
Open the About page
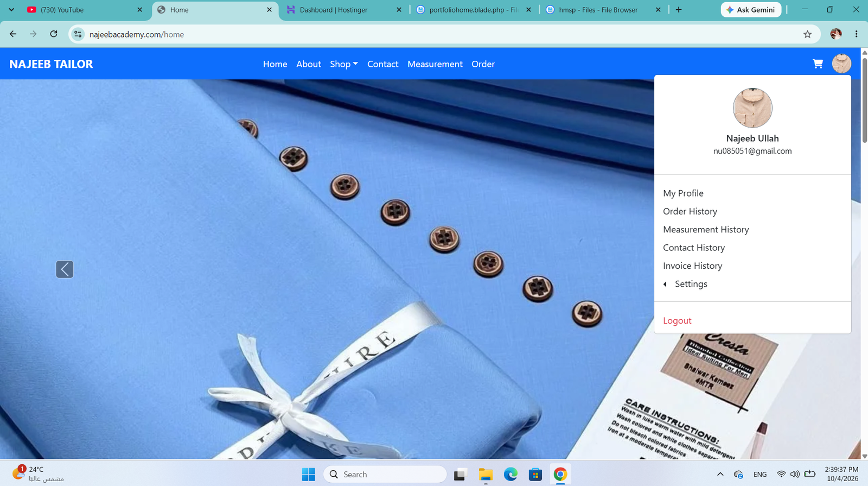click(x=309, y=64)
